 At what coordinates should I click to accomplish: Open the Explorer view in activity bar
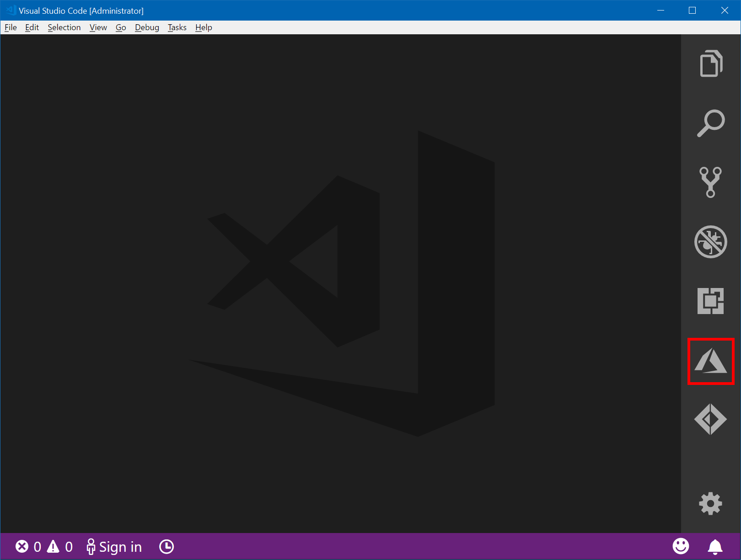[711, 64]
